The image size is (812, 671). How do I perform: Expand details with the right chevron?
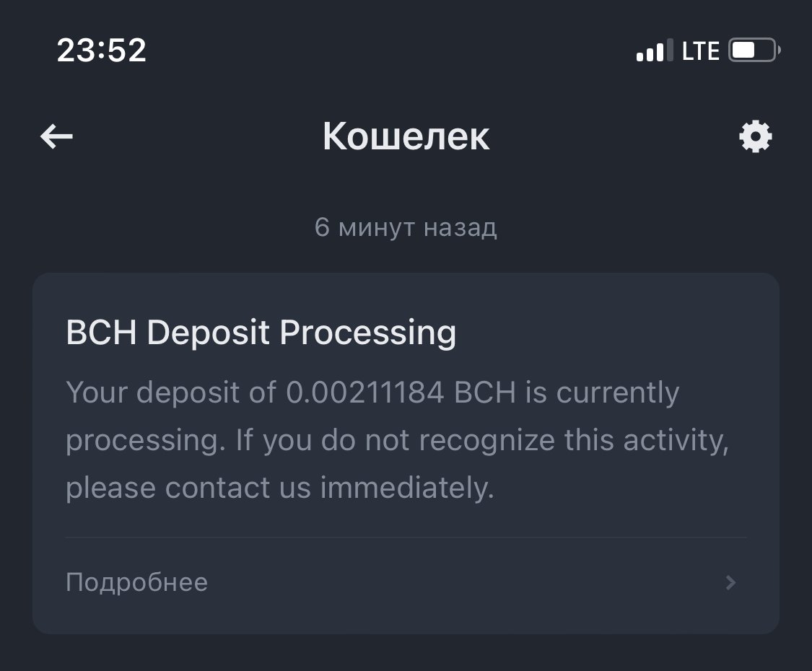730,582
